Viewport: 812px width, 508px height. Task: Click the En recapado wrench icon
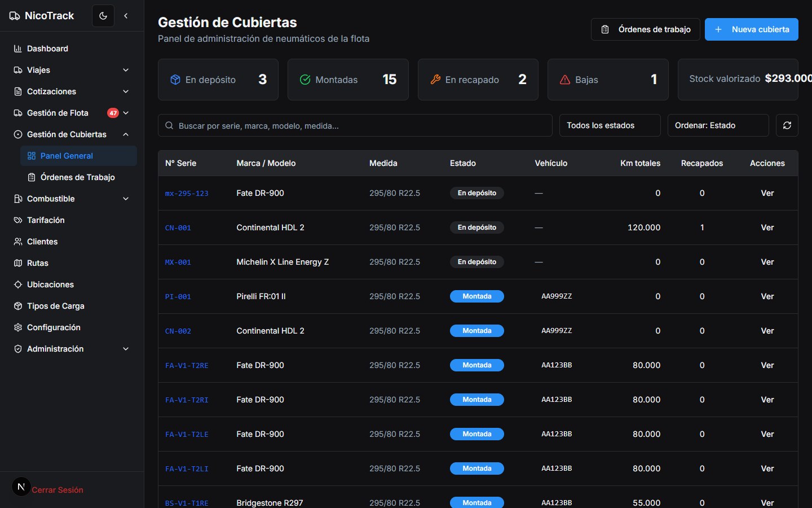coord(435,80)
